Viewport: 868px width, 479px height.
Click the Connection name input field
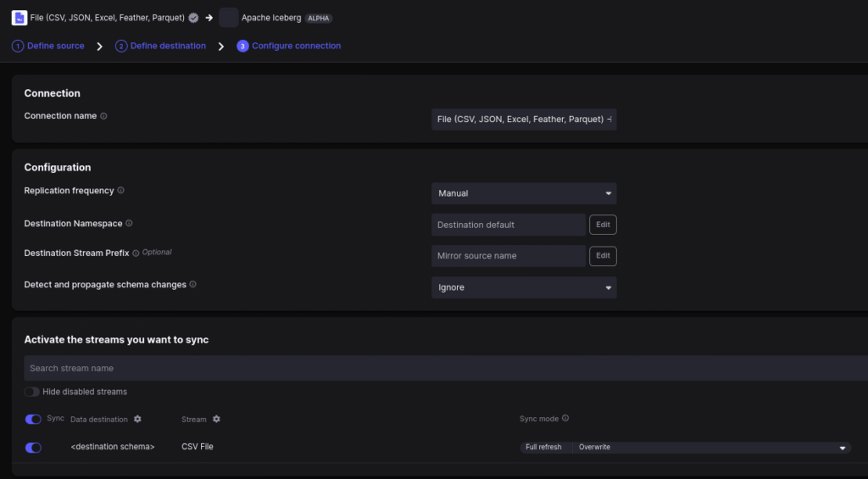(524, 119)
